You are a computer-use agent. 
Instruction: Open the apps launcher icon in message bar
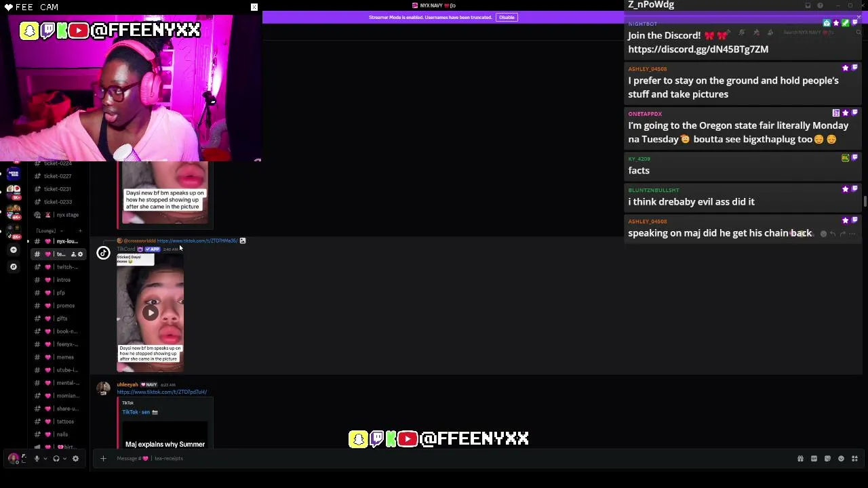[x=854, y=458]
